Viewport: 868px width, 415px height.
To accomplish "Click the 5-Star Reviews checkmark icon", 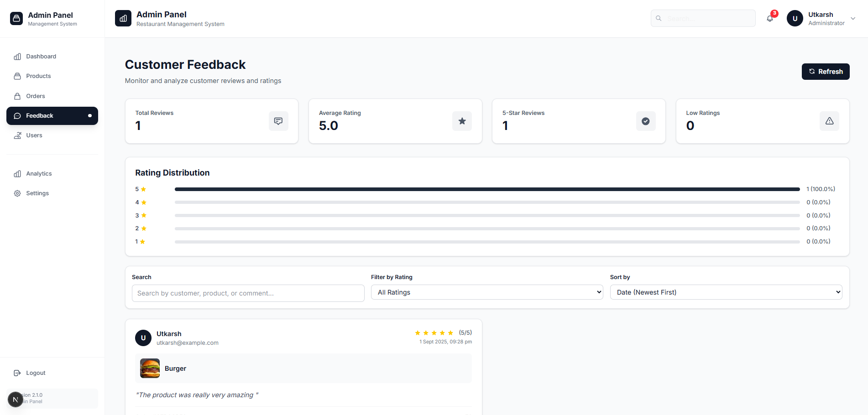I will click(x=645, y=121).
